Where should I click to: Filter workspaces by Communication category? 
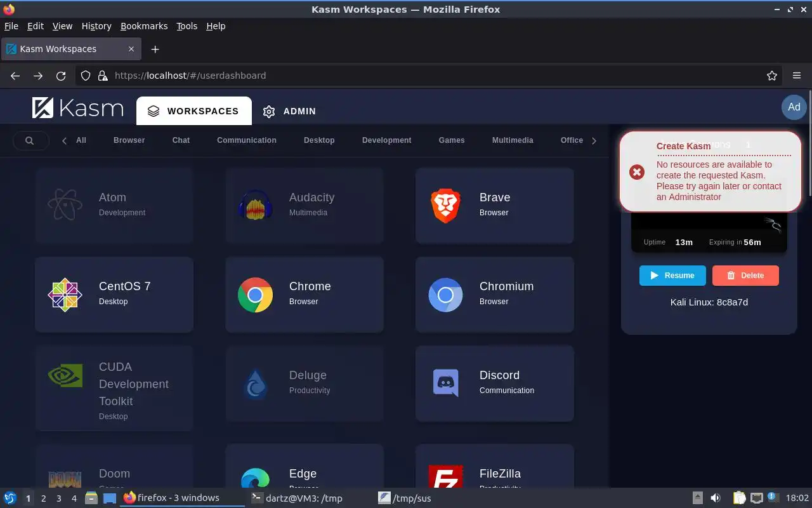(247, 140)
